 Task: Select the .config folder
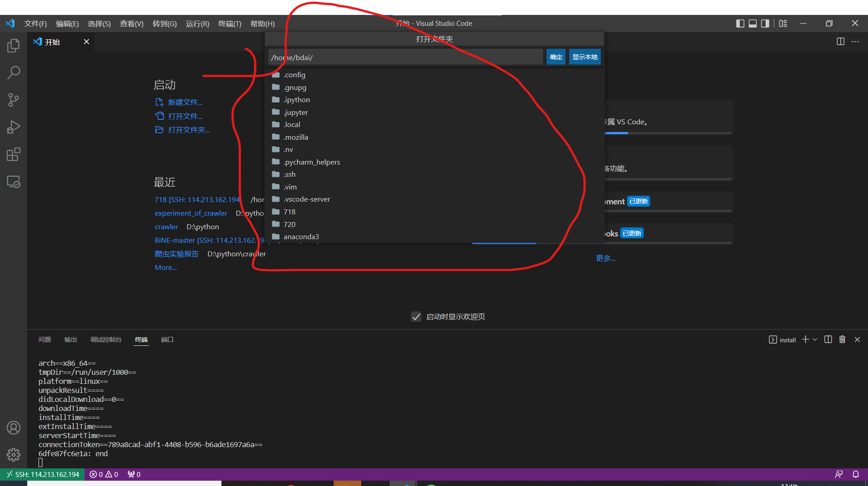[434, 75]
